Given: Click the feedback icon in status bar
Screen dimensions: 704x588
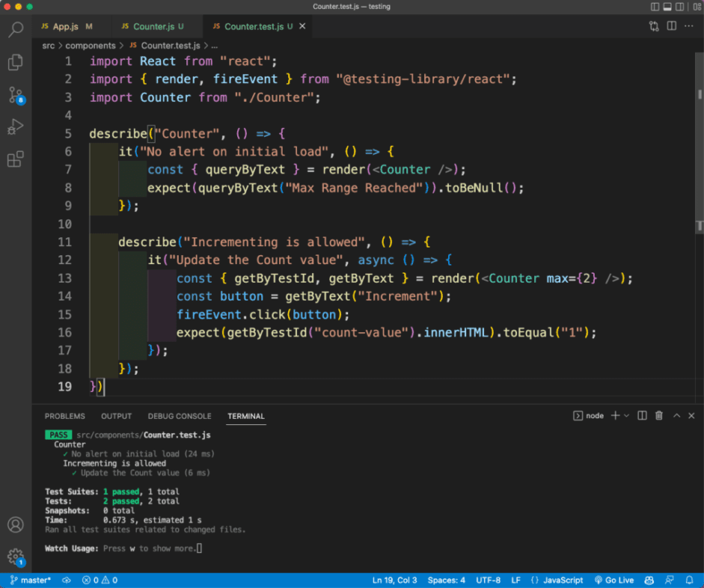Looking at the screenshot, I should tap(670, 580).
